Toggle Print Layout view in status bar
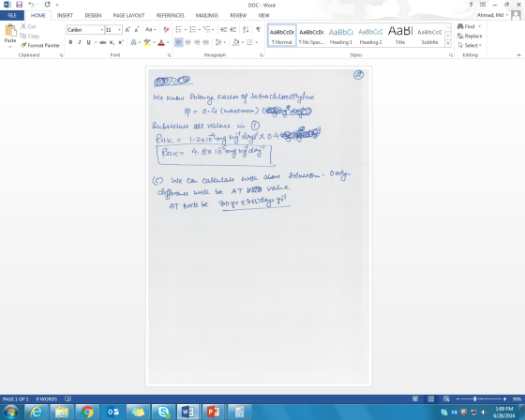525x420 pixels. pos(431,398)
